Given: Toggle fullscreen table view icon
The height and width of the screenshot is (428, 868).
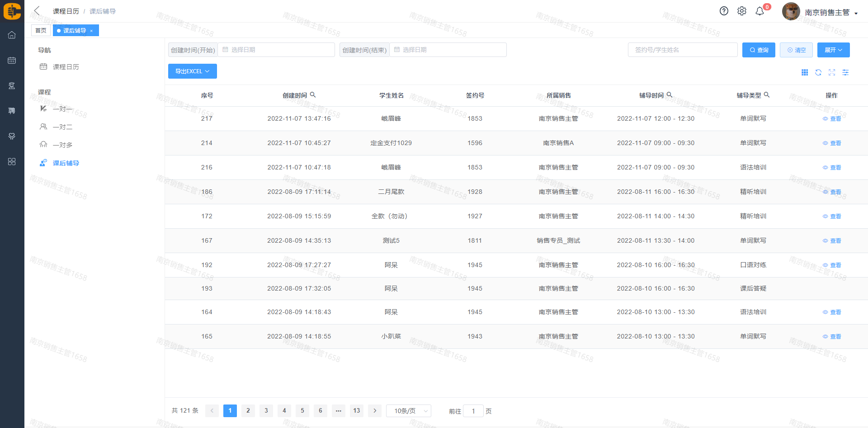Looking at the screenshot, I should [x=832, y=72].
